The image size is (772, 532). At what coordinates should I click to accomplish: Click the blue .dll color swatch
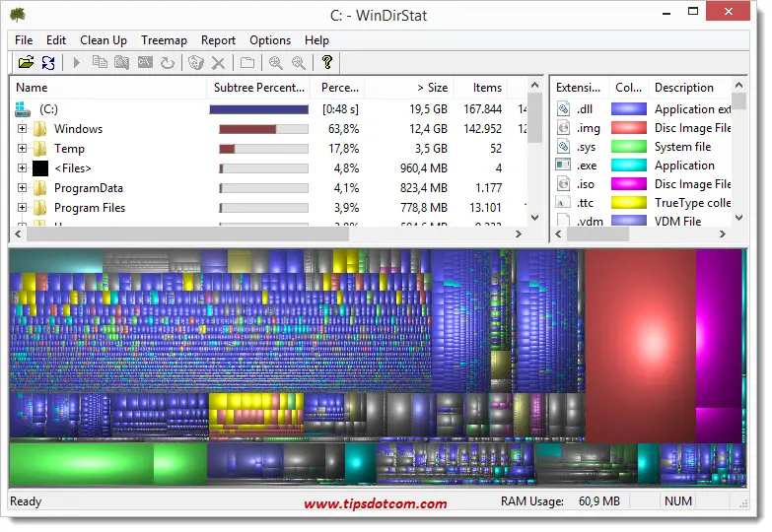(629, 108)
